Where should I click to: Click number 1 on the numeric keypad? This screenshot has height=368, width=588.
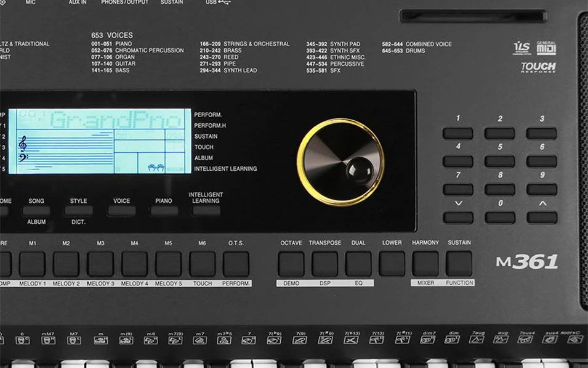(458, 133)
